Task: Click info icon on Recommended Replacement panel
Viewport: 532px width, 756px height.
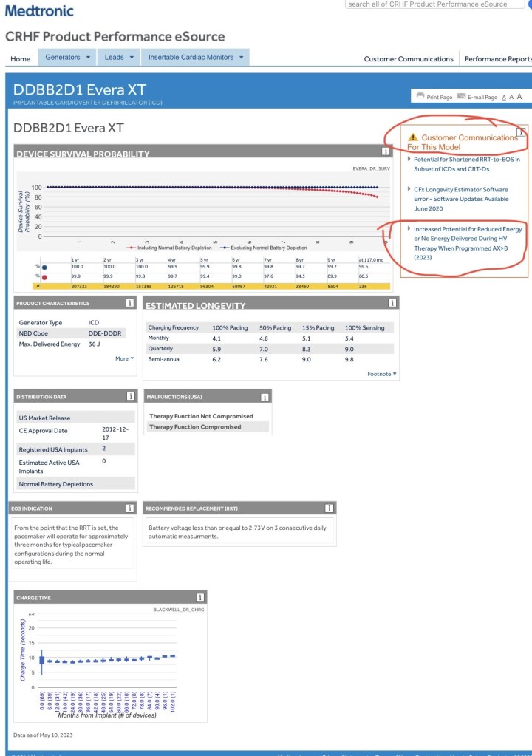Action: point(330,508)
